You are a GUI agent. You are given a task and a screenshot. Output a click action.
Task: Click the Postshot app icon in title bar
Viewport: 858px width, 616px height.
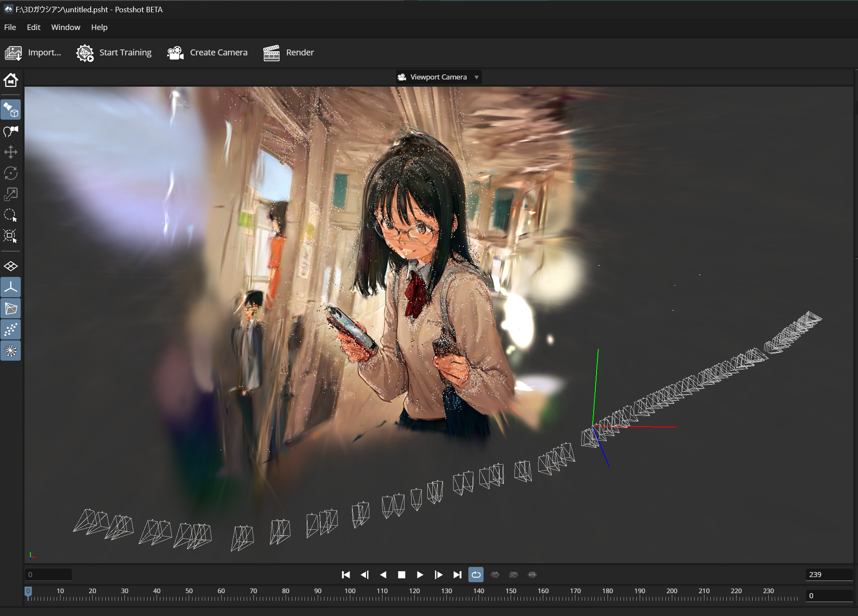click(x=8, y=9)
